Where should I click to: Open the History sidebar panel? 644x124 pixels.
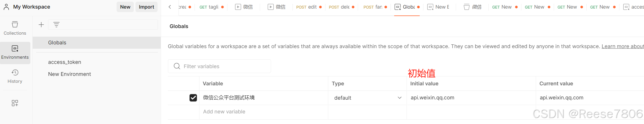pyautogui.click(x=15, y=76)
